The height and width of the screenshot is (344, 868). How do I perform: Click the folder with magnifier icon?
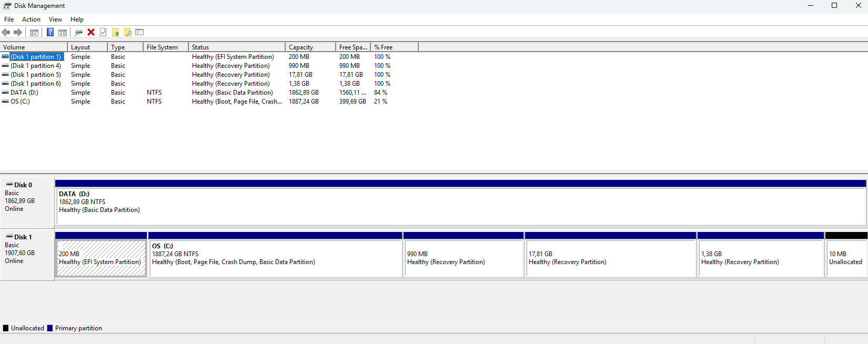[x=127, y=33]
